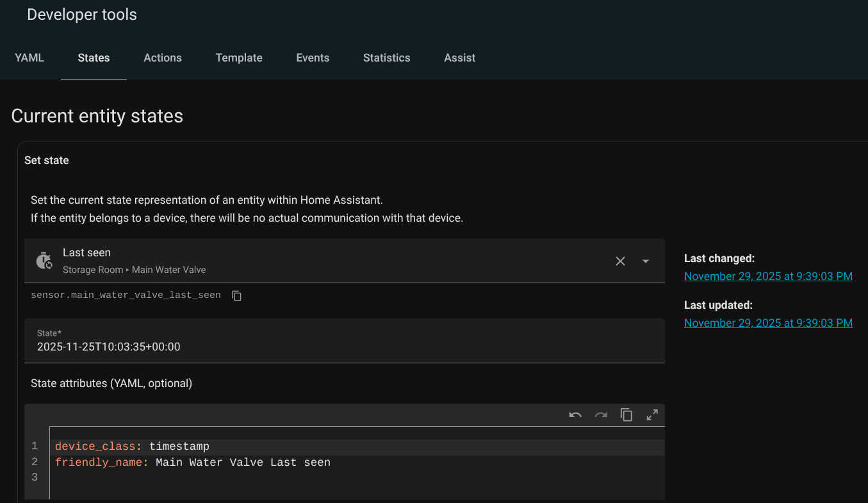Image resolution: width=868 pixels, height=503 pixels.
Task: Open the Last changed timestamp link
Action: tap(768, 276)
